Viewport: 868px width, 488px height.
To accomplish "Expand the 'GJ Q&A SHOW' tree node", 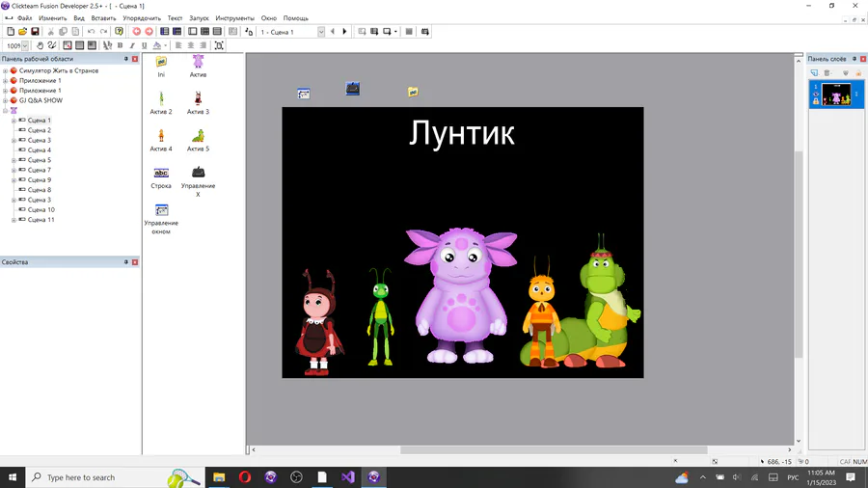I will [x=6, y=100].
